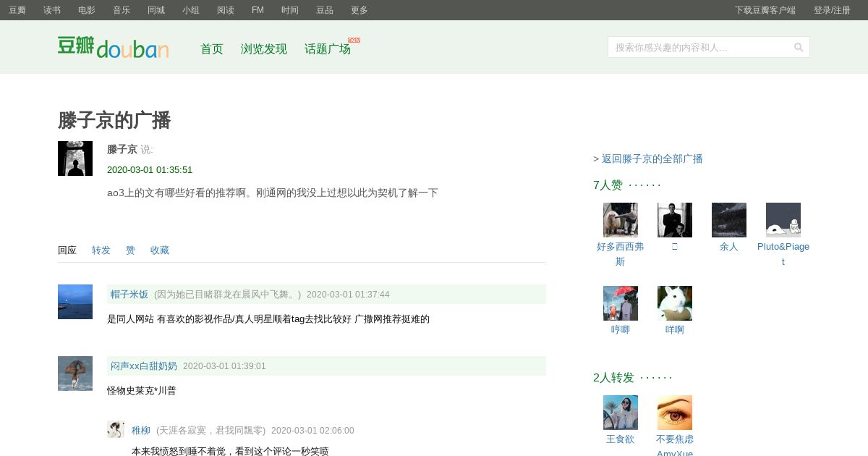Open post timestamp 2020-03-01 01:35:51
The image size is (868, 456).
coord(150,170)
